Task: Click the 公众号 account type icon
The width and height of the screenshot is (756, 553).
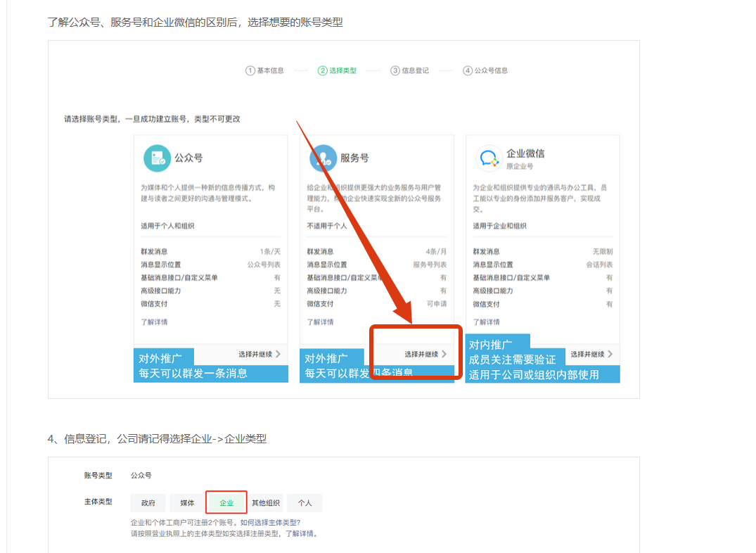Action: [158, 158]
